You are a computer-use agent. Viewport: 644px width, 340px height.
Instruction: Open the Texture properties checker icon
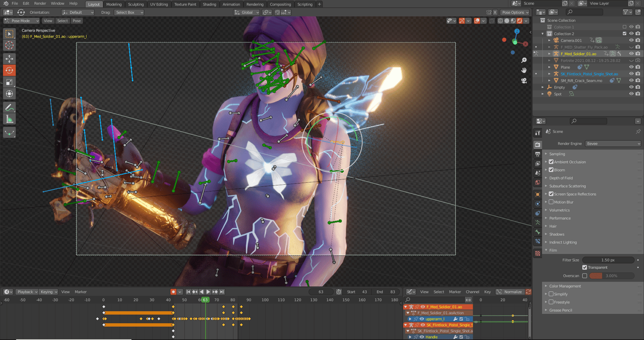click(538, 253)
